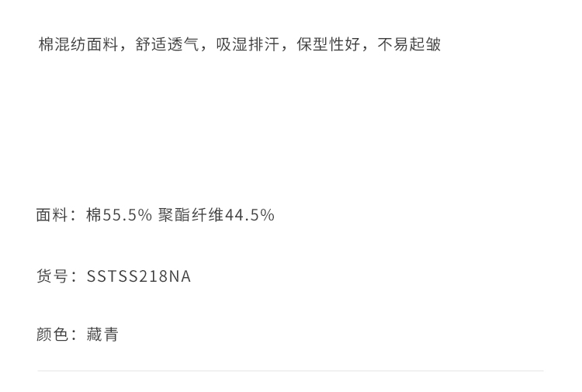The height and width of the screenshot is (392, 582).
Task: Click the phrase 棉混纺面料 in the description
Action: [x=78, y=44]
